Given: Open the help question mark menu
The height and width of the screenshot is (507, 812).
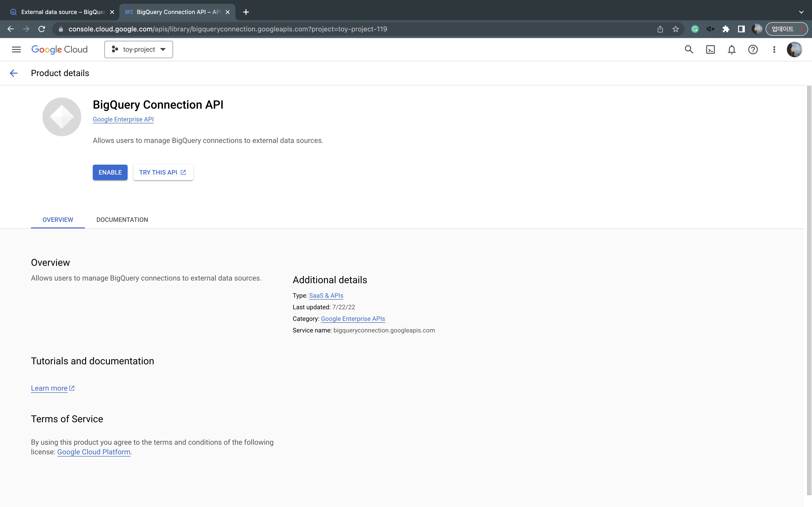Looking at the screenshot, I should pos(753,50).
